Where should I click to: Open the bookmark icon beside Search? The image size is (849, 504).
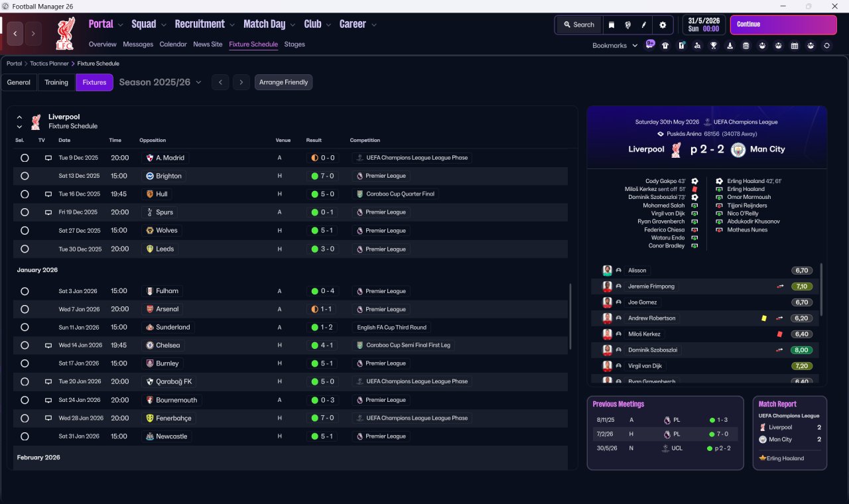pyautogui.click(x=612, y=25)
